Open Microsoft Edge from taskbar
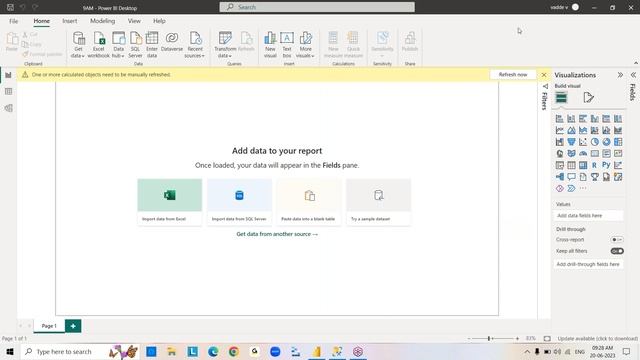This screenshot has width=640, height=360. (x=213, y=351)
